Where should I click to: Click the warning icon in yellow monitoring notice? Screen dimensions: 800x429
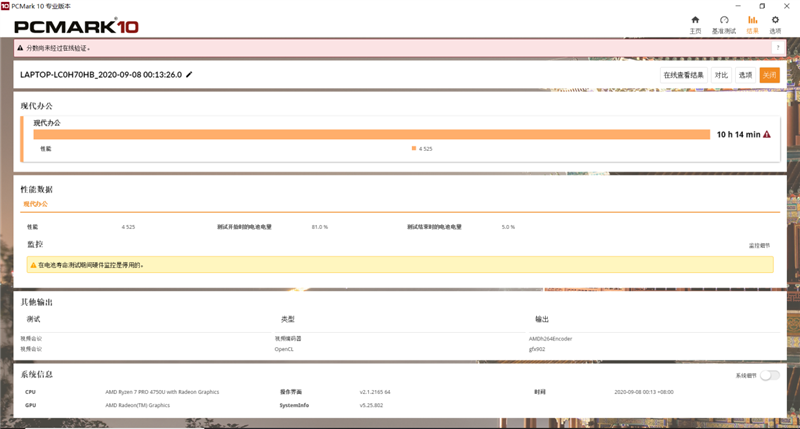[x=33, y=265]
